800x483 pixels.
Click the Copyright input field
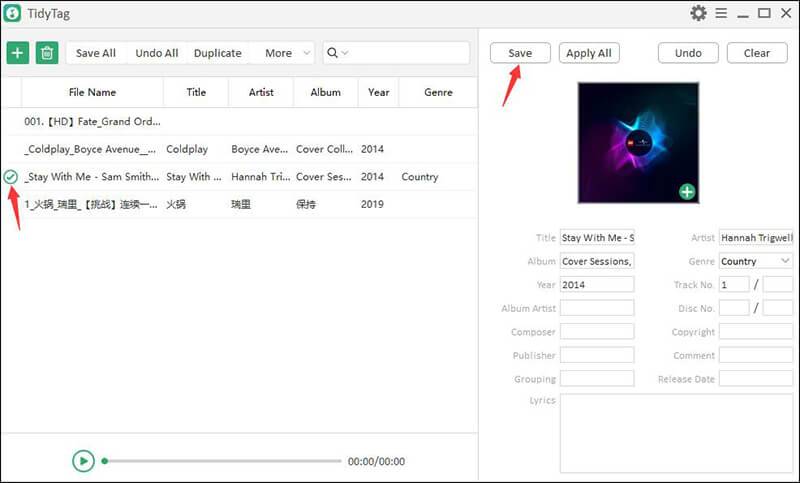[x=756, y=332]
